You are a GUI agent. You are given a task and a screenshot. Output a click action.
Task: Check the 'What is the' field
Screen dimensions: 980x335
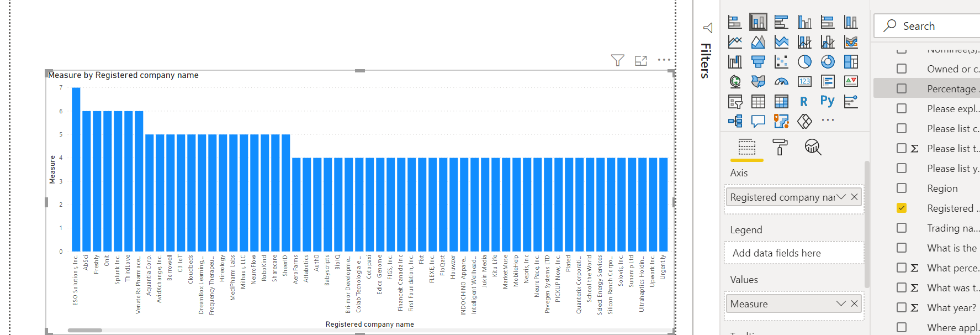pyautogui.click(x=902, y=248)
